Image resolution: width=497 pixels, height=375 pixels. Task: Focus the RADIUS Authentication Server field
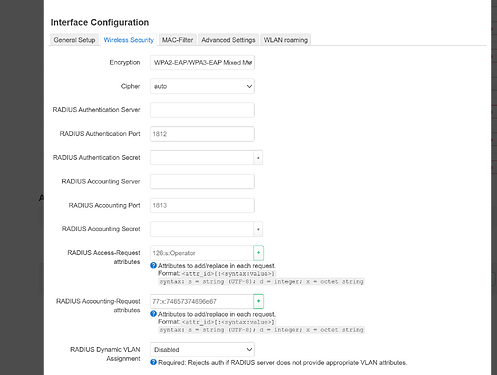[x=202, y=110]
